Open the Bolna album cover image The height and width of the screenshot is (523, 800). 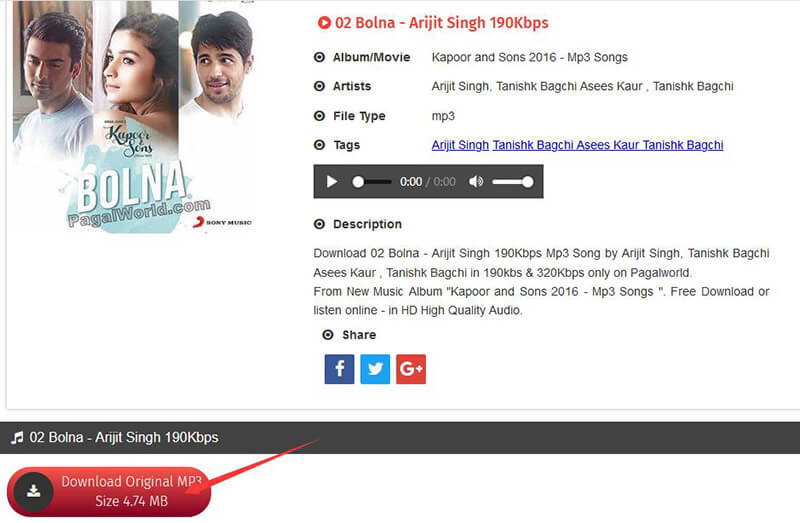tap(134, 118)
